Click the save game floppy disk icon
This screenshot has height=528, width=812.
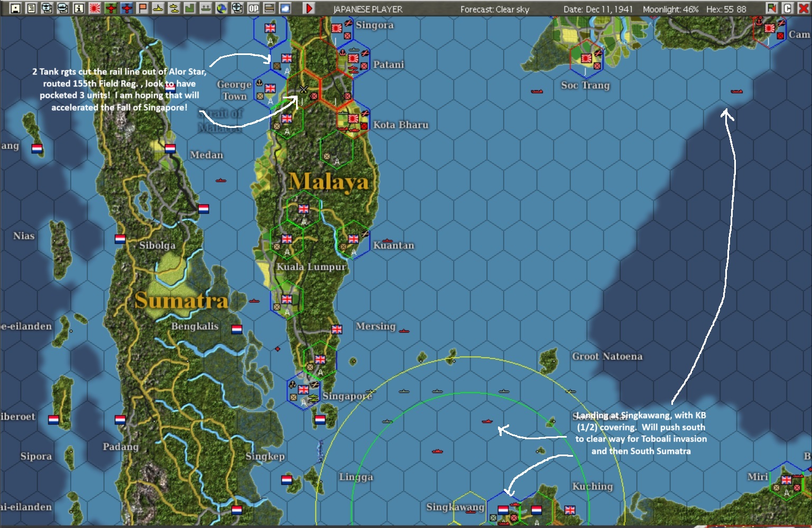(x=15, y=8)
